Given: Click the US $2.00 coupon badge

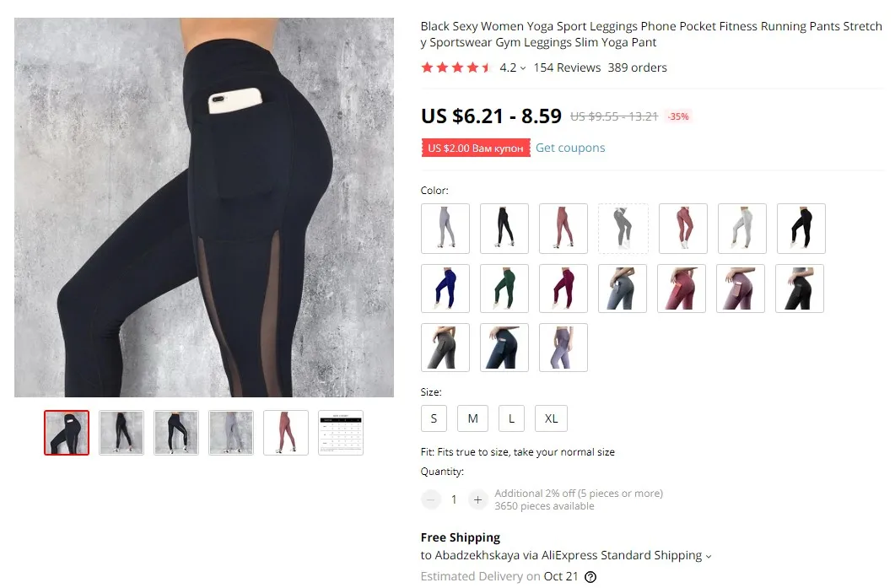Looking at the screenshot, I should click(x=476, y=148).
